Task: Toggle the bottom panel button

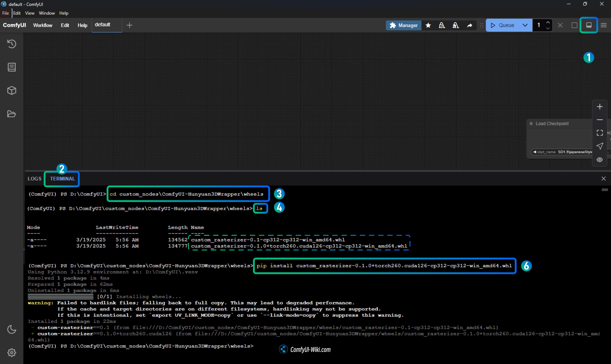Action: 589,25
